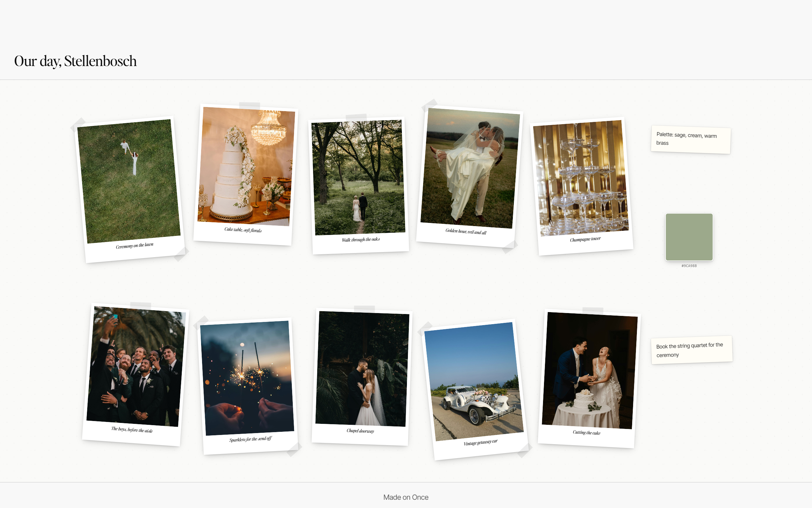Click the Cutting the cake caption

click(586, 432)
